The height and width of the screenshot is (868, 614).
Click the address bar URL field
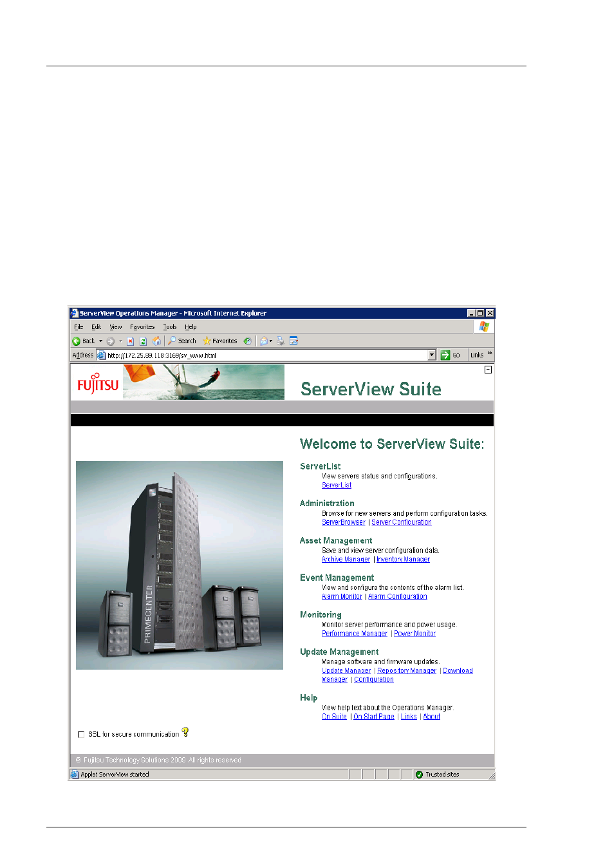266,355
